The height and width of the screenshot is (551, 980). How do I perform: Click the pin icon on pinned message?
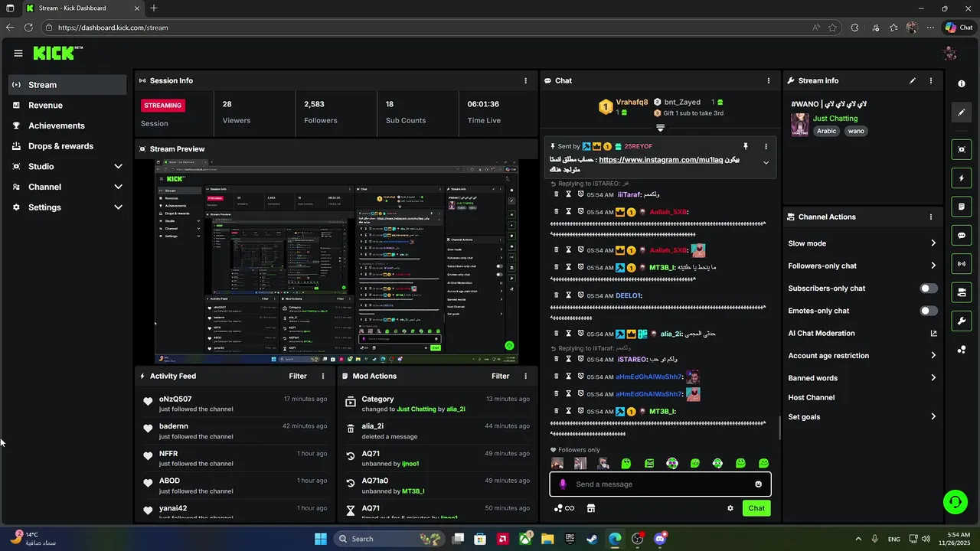coord(745,146)
